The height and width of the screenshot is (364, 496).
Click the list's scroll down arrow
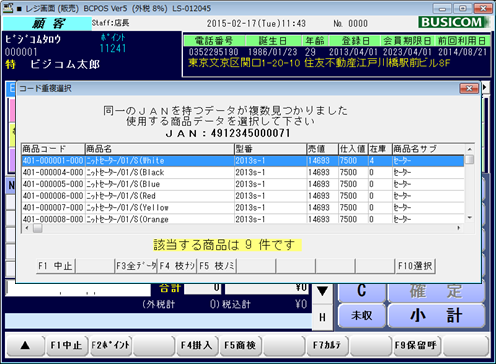coord(469,218)
